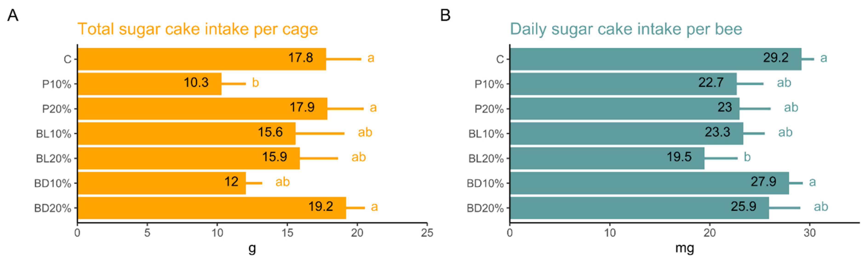Click the "Daily sugar cake intake per bee" title
This screenshot has height=262, width=868.
[x=626, y=29]
